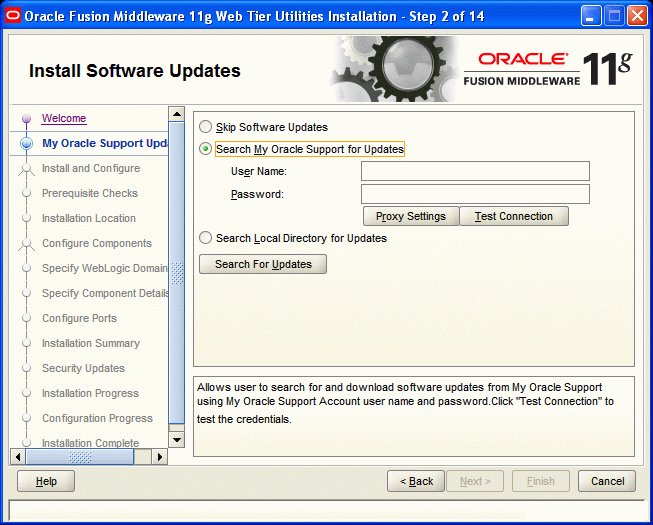Go back with the Back button
The height and width of the screenshot is (525, 653).
[416, 481]
